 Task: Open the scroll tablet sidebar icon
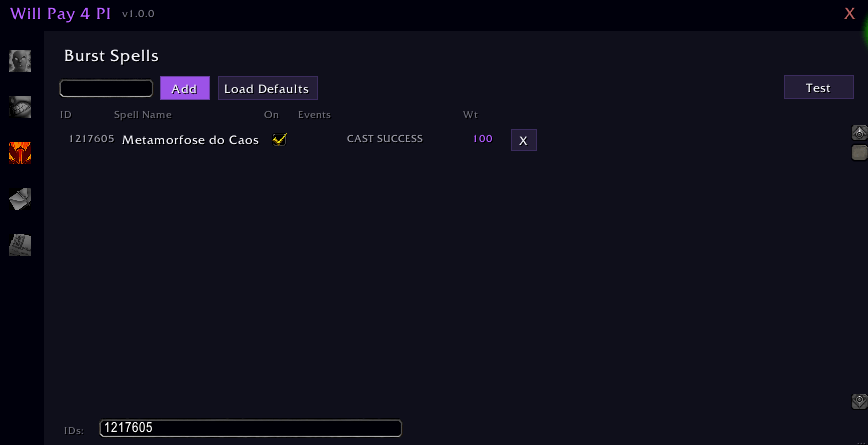tap(20, 245)
